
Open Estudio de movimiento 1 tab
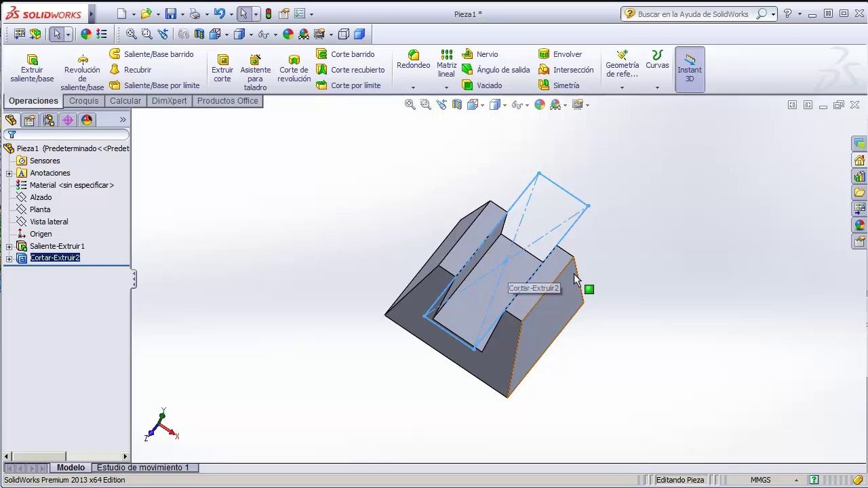click(x=143, y=468)
